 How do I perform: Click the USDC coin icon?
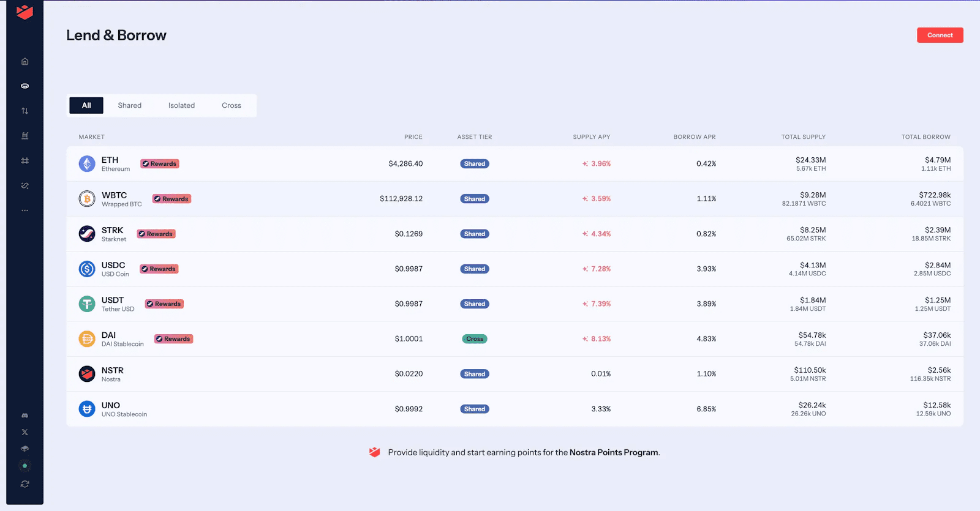point(87,269)
